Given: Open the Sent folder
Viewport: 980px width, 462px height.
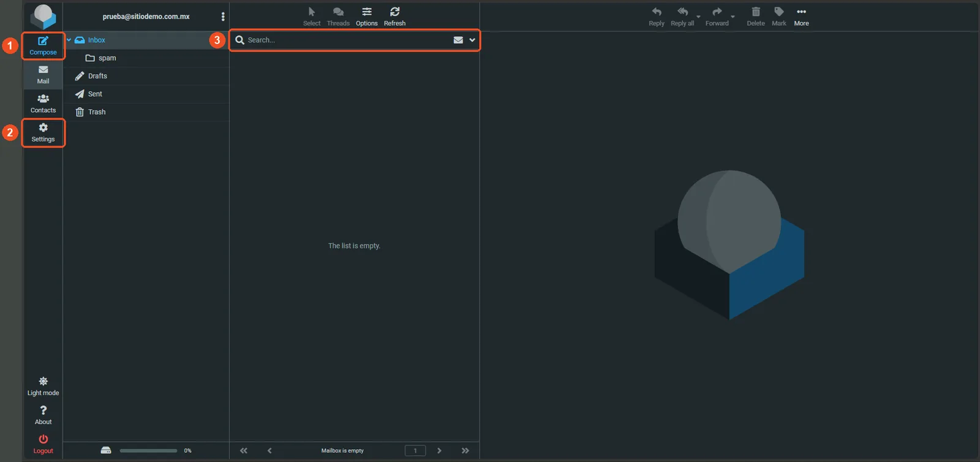Looking at the screenshot, I should pos(147,94).
